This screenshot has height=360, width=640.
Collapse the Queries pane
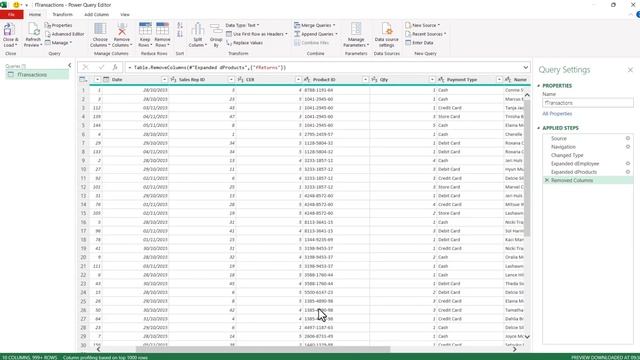point(70,65)
